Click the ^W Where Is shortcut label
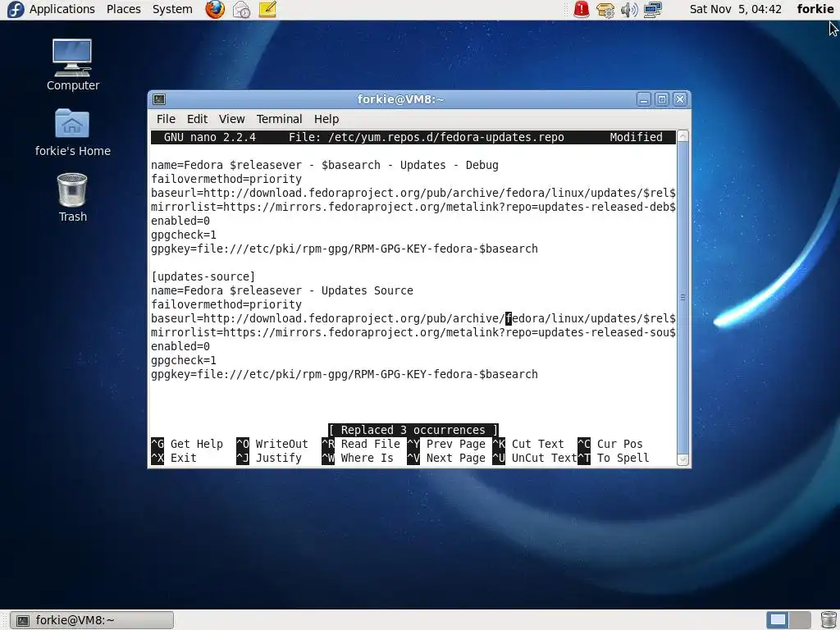Viewport: 840px width, 630px height. (x=358, y=458)
